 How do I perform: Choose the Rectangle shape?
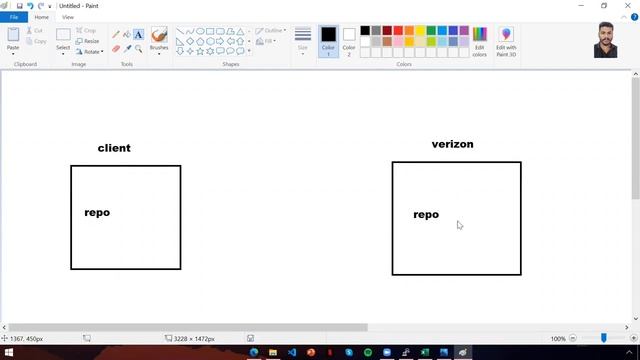[x=210, y=31]
